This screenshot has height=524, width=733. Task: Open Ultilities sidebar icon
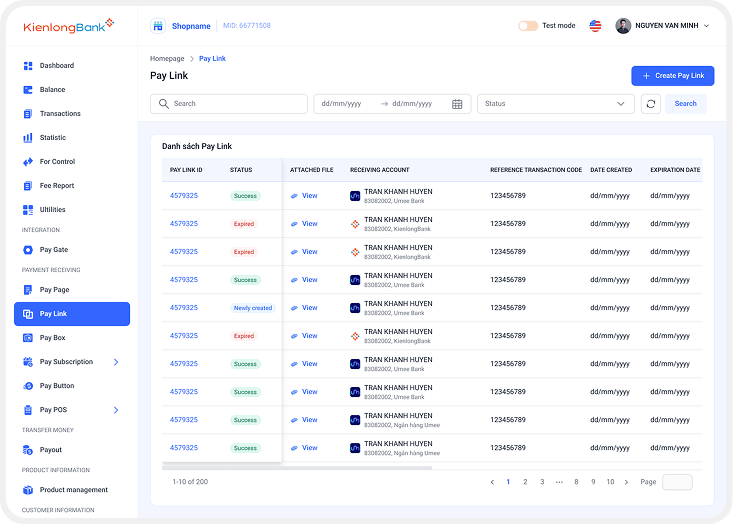pyautogui.click(x=28, y=210)
